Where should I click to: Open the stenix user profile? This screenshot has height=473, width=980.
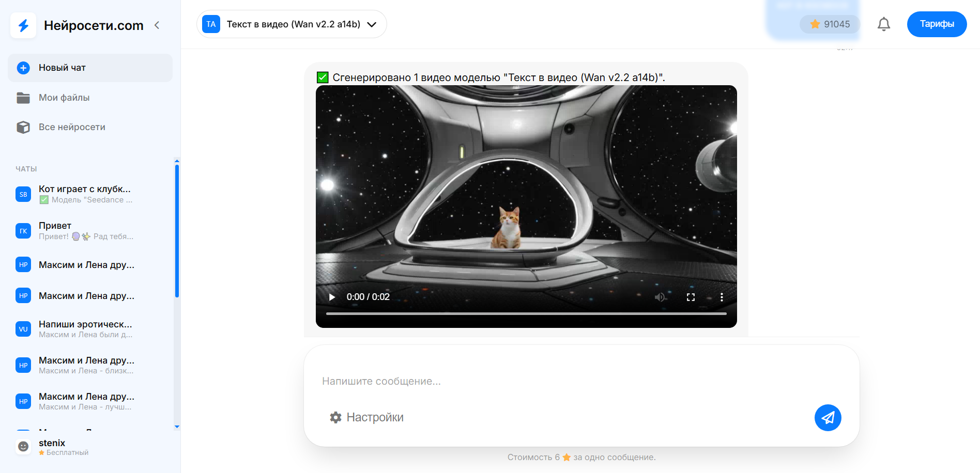pyautogui.click(x=90, y=447)
